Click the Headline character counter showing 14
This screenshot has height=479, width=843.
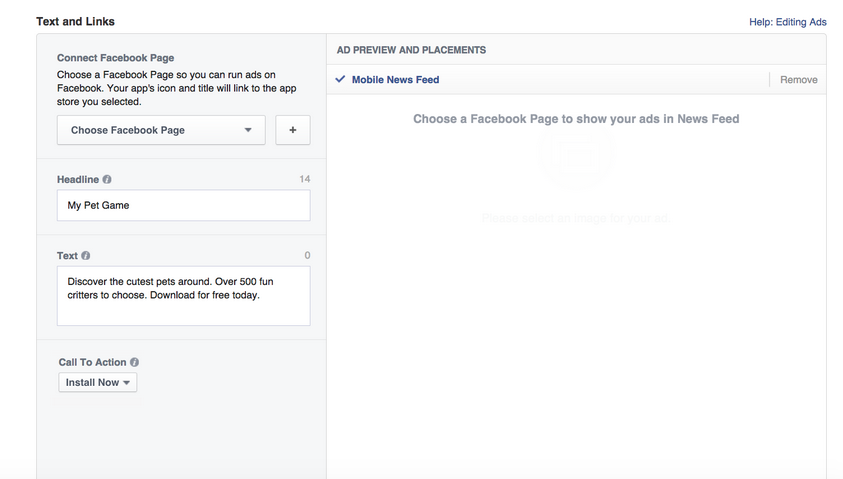tap(304, 180)
